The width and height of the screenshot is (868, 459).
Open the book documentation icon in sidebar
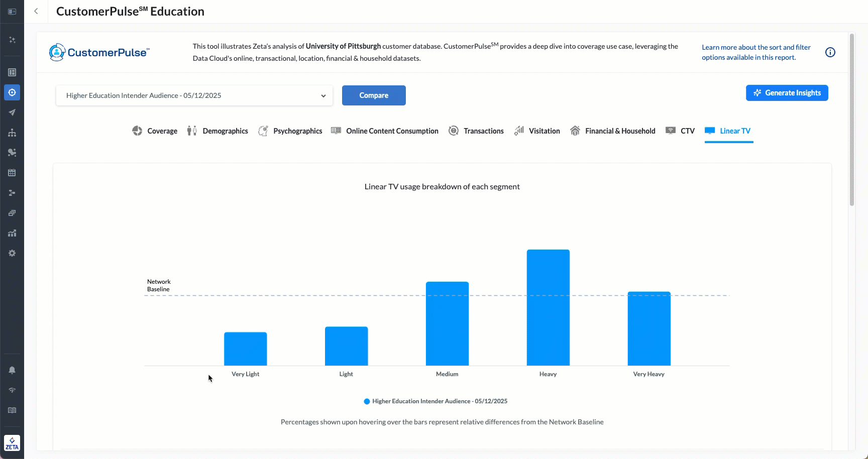pos(12,410)
